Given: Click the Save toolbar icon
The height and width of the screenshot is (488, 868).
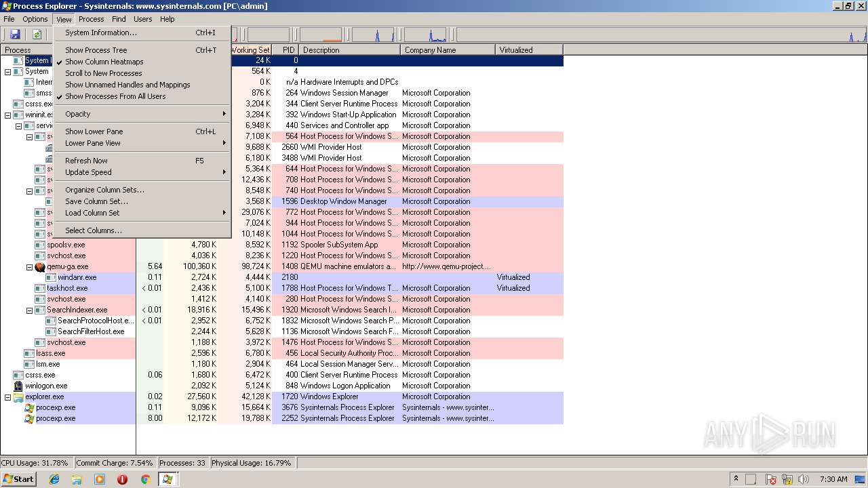Looking at the screenshot, I should pyautogui.click(x=15, y=34).
